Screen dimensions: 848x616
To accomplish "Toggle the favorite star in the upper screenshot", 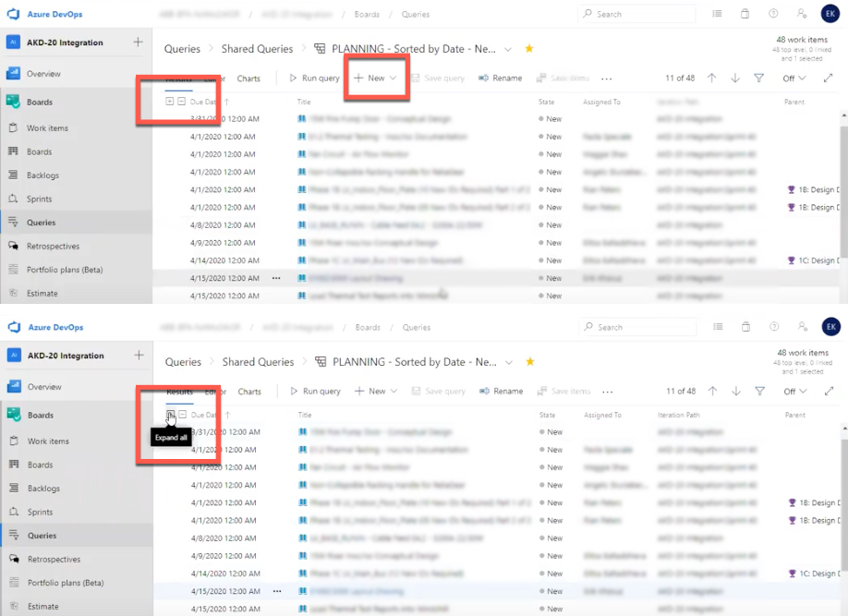I will (529, 49).
